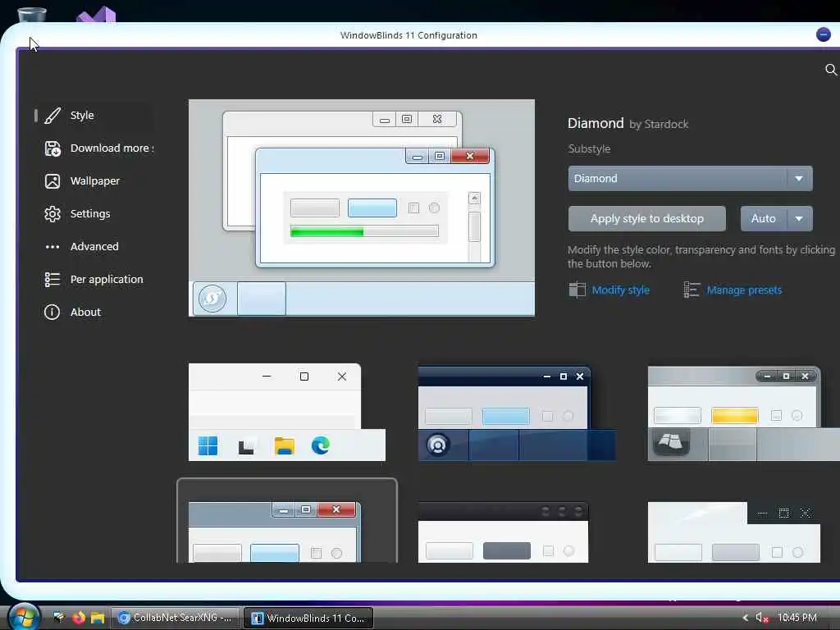Click the About info icon
Image resolution: width=840 pixels, height=630 pixels.
[x=52, y=312]
